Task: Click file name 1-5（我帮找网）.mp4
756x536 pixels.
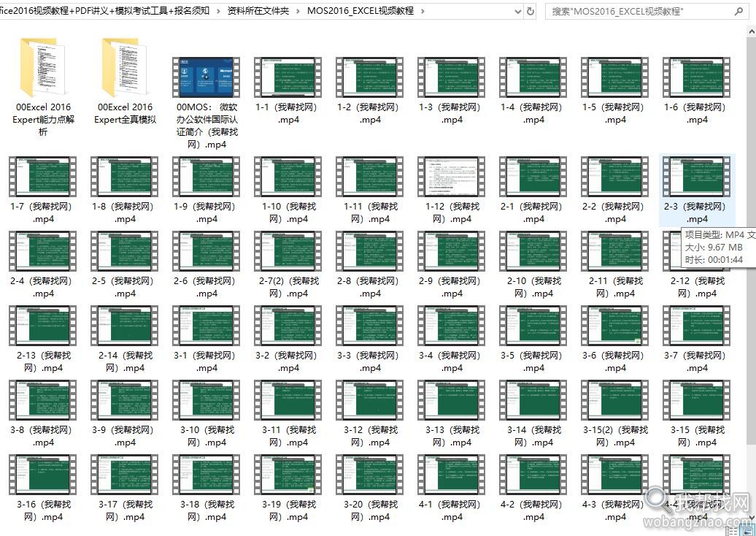Action: (615, 113)
